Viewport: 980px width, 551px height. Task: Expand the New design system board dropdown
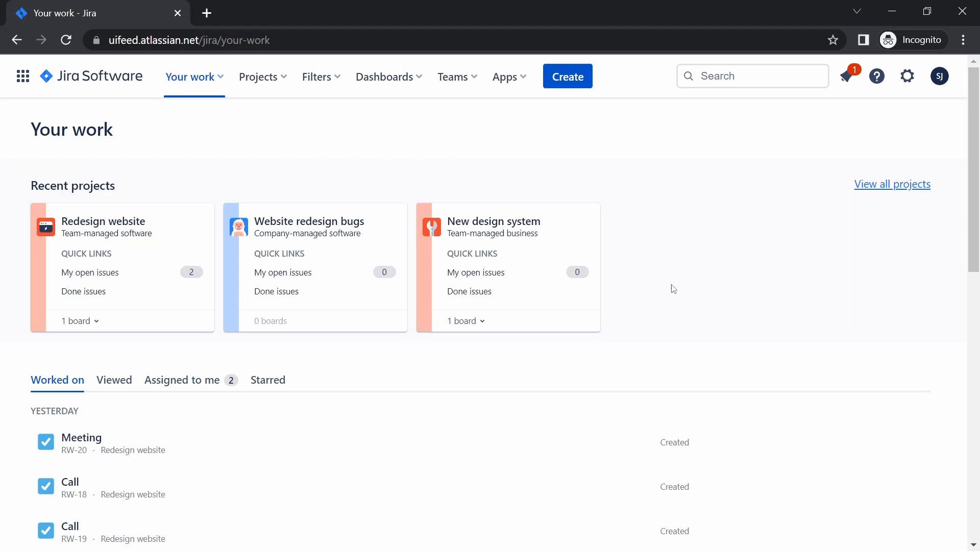pyautogui.click(x=467, y=321)
